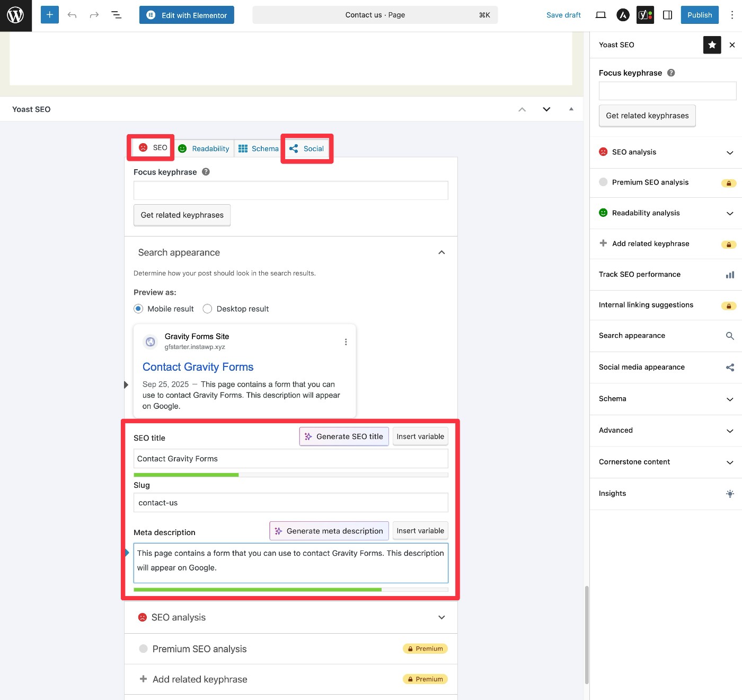Image resolution: width=742 pixels, height=700 pixels.
Task: Switch to the Readability tab
Action: click(204, 148)
